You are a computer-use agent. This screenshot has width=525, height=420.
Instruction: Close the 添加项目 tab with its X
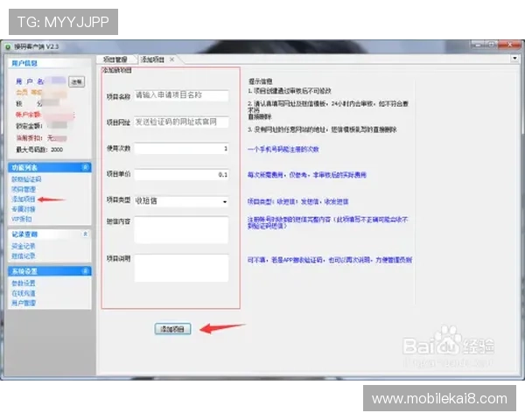click(x=171, y=59)
